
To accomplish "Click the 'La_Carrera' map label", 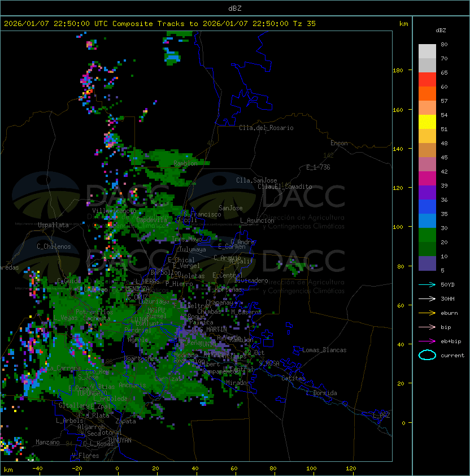I will click(x=64, y=368).
